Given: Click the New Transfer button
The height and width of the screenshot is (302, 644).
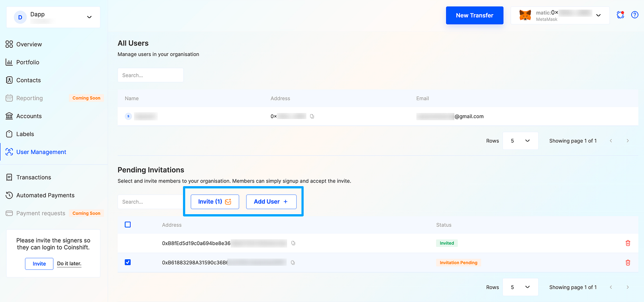Looking at the screenshot, I should [x=474, y=15].
